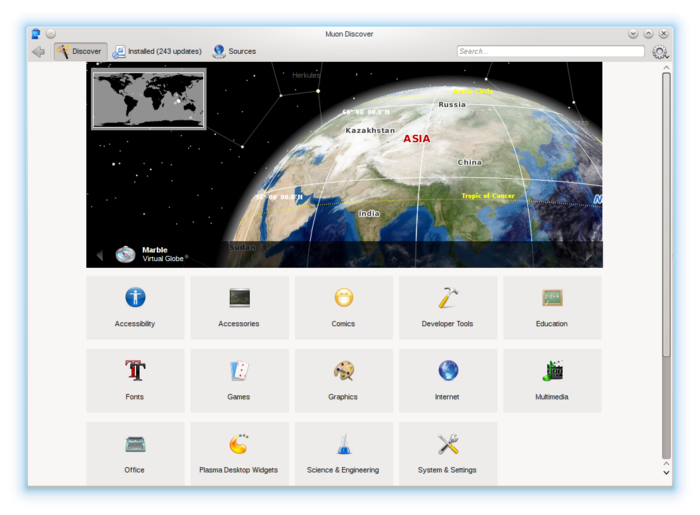Image resolution: width=700 pixels, height=515 pixels.
Task: Open the Fonts category icon
Action: (x=135, y=370)
